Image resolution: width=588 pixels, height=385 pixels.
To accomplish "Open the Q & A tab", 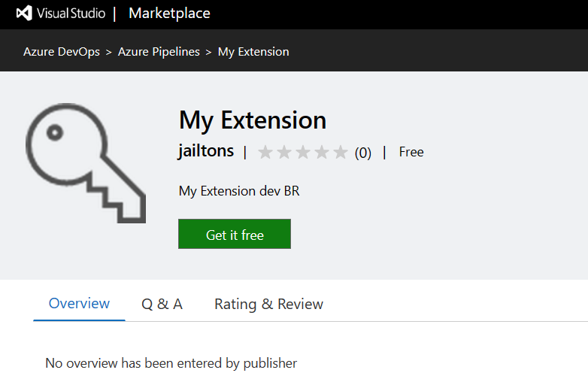I will tap(162, 304).
